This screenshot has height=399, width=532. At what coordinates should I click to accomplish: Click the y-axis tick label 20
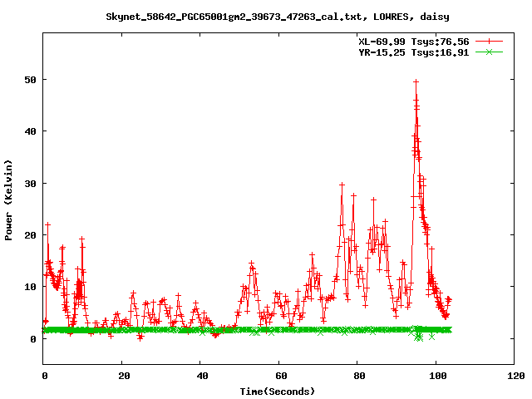(x=30, y=235)
